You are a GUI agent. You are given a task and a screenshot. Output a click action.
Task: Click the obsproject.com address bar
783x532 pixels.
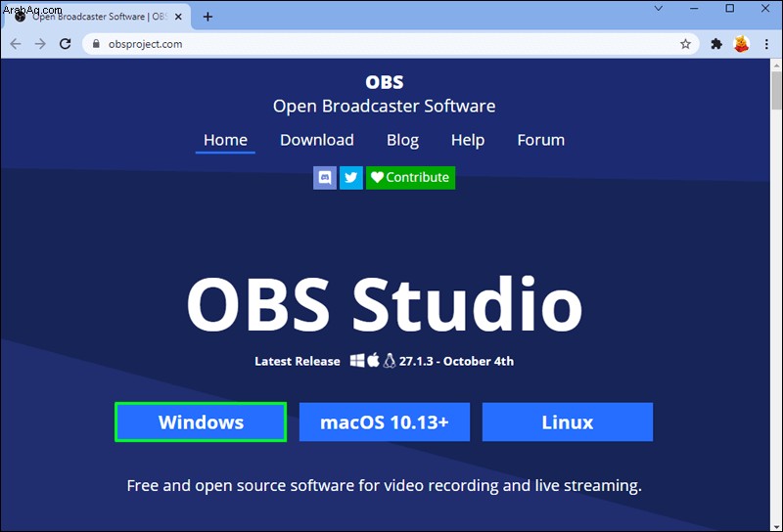point(390,44)
